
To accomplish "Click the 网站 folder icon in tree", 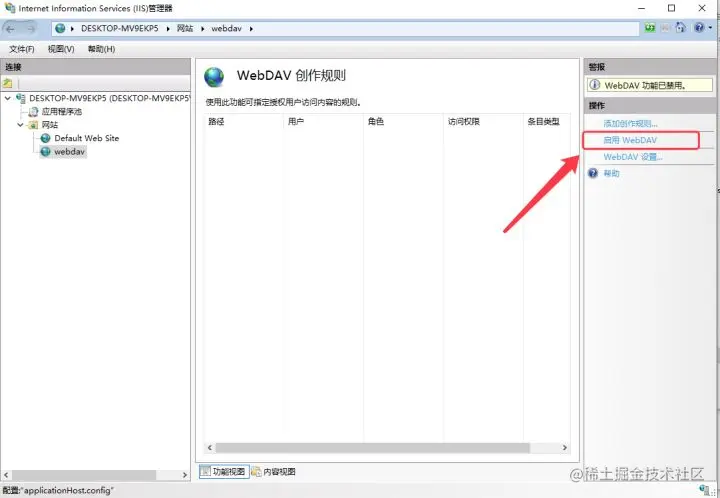I will (x=34, y=125).
